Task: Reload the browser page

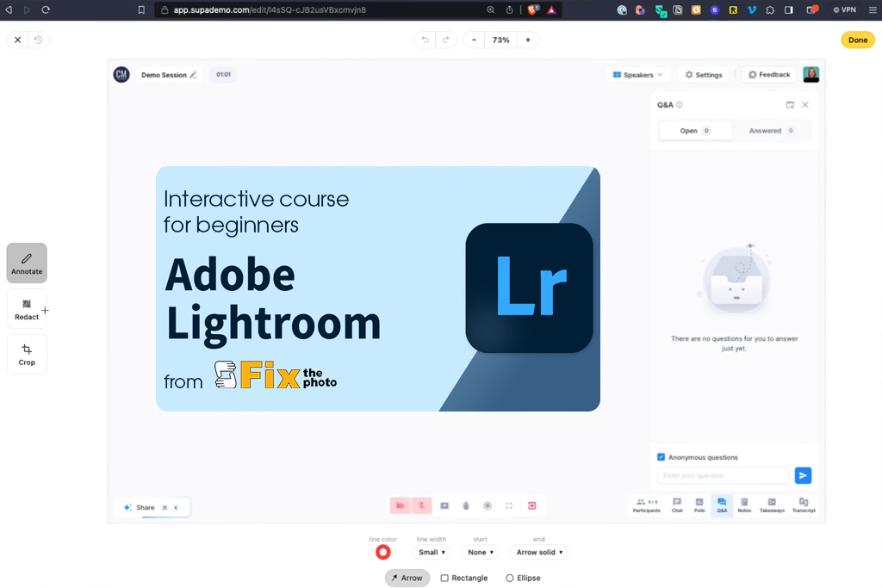Action: [x=46, y=9]
